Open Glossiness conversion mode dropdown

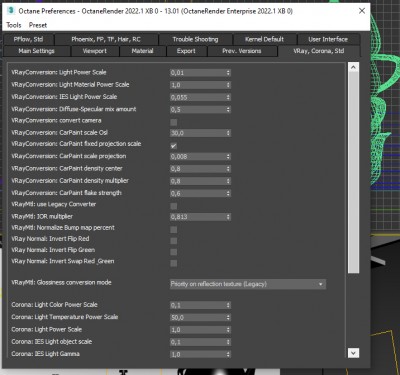pyautogui.click(x=248, y=284)
